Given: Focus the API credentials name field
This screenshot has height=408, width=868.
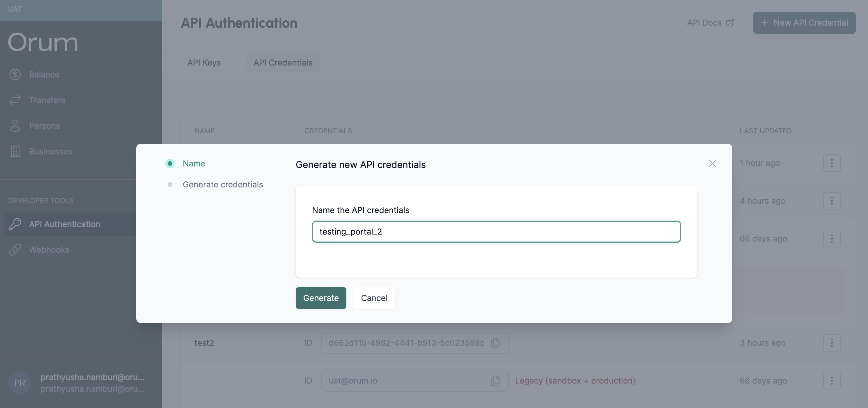Looking at the screenshot, I should pos(496,232).
